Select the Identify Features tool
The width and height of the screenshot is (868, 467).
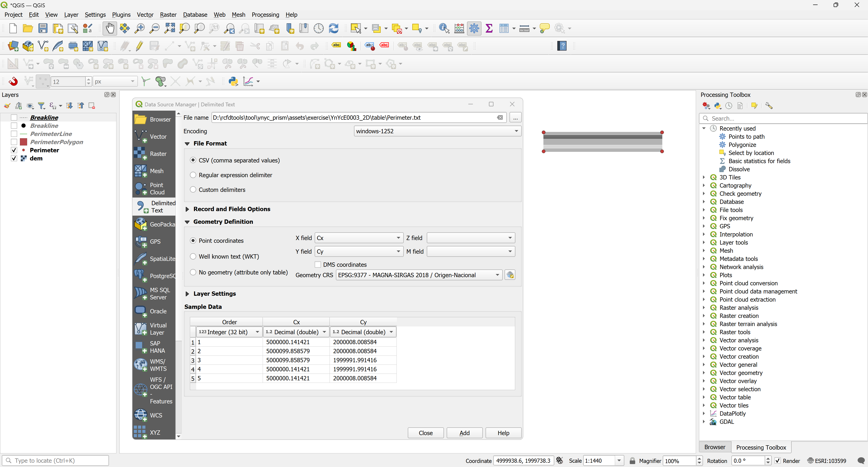(x=444, y=28)
